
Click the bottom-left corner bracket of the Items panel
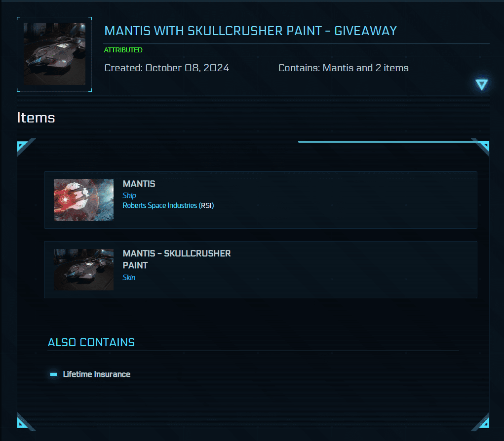24,421
